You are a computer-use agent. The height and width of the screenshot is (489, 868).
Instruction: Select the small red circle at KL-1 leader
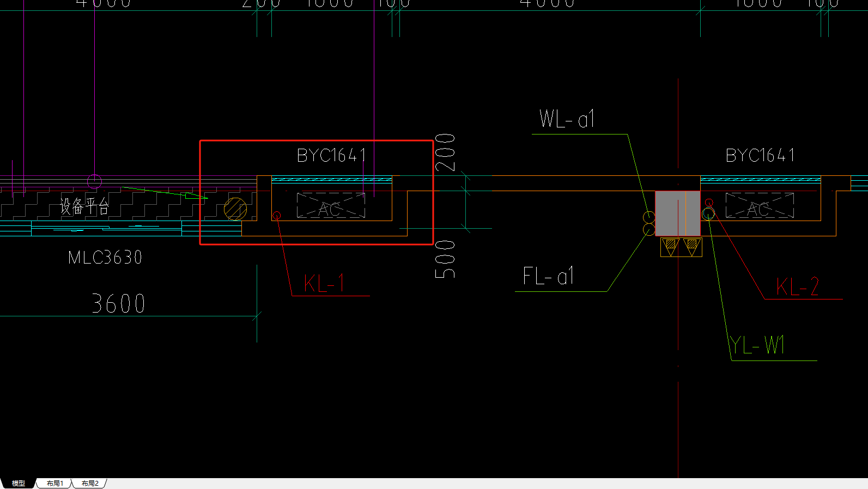coord(277,216)
